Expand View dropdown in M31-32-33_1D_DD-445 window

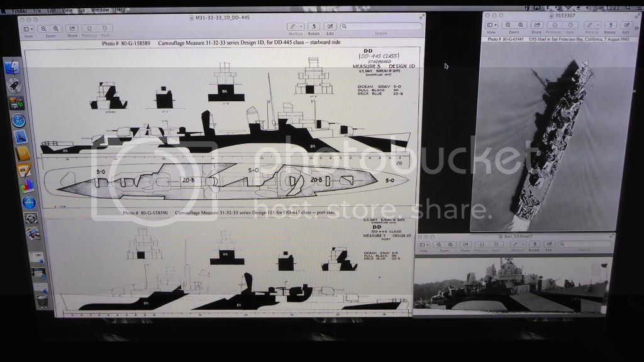click(28, 28)
